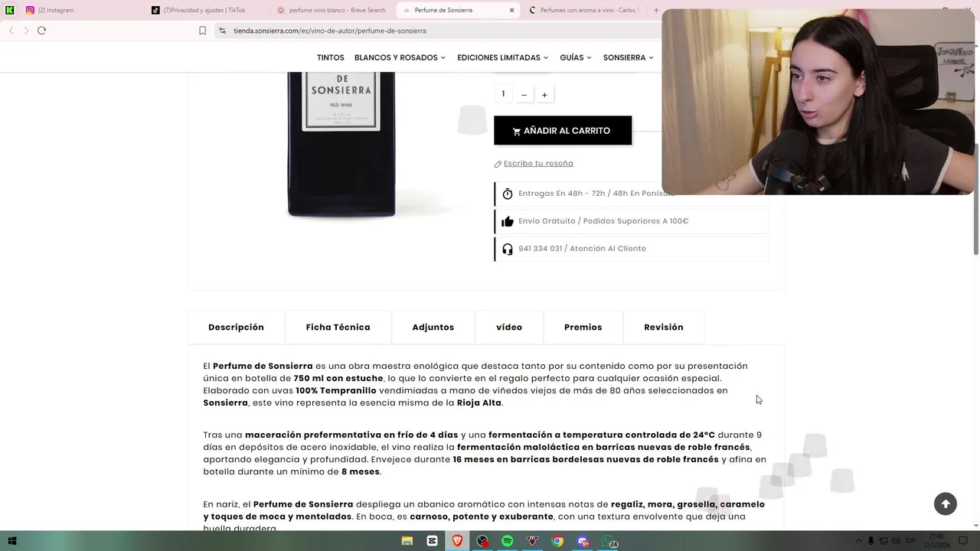Go back in browser history
The width and height of the screenshot is (980, 551).
(11, 31)
